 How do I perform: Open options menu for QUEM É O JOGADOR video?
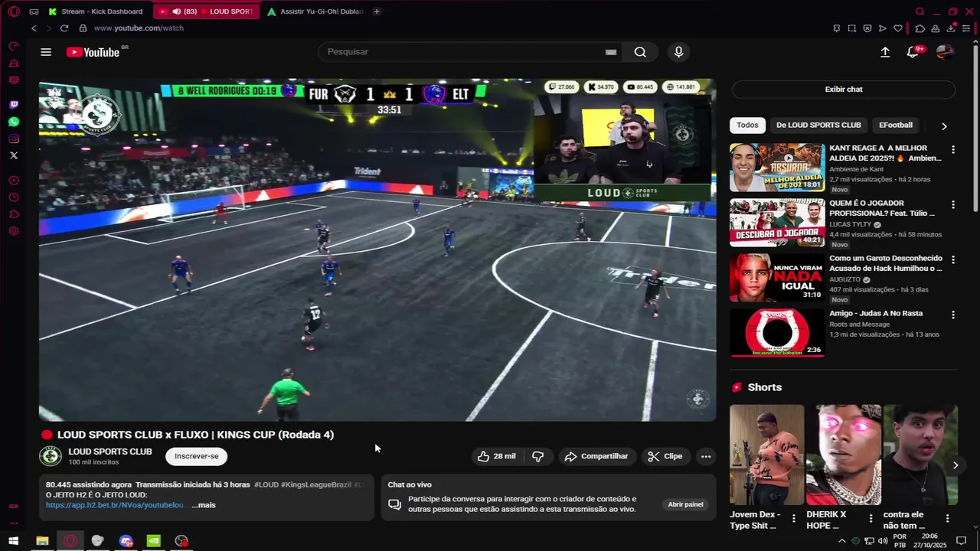pyautogui.click(x=953, y=205)
